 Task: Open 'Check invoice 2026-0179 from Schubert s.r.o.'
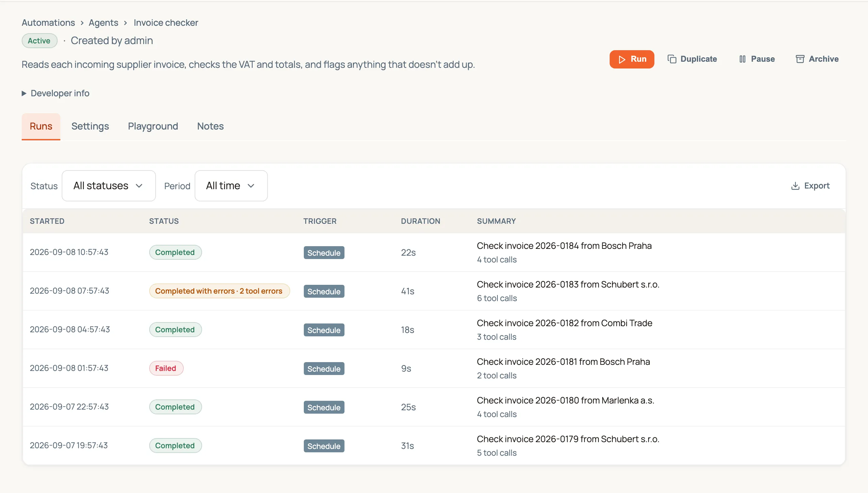[568, 439]
